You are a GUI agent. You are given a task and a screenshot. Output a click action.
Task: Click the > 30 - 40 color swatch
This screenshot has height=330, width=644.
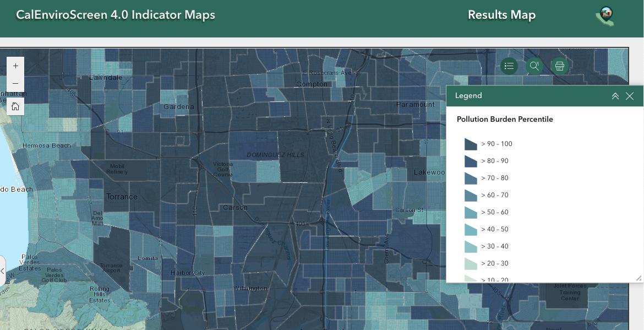click(x=471, y=246)
